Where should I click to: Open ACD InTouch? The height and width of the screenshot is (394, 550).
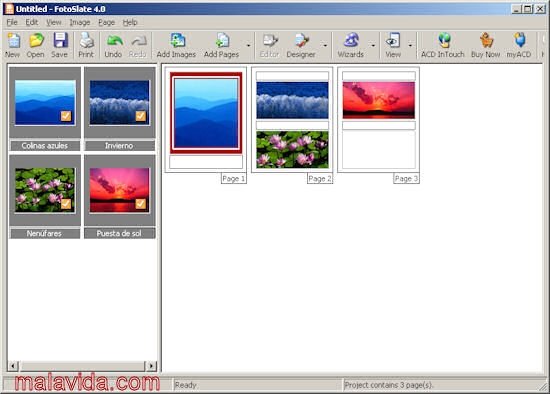(x=444, y=40)
